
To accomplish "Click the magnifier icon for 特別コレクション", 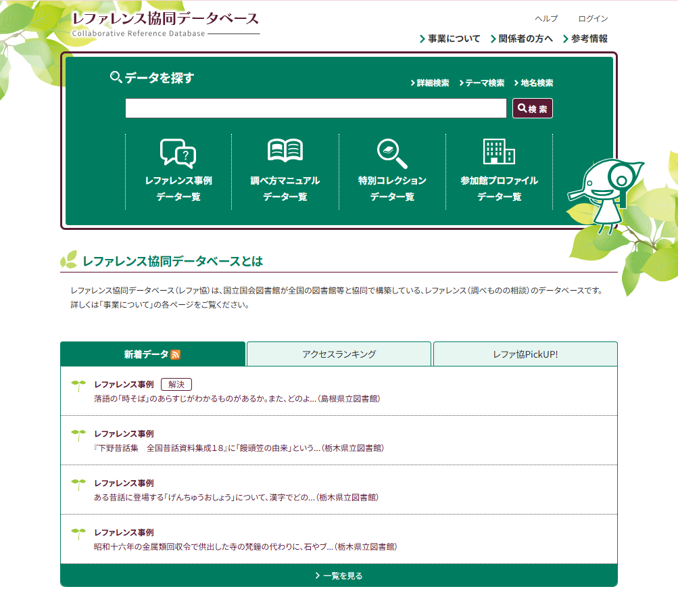I will (x=392, y=153).
